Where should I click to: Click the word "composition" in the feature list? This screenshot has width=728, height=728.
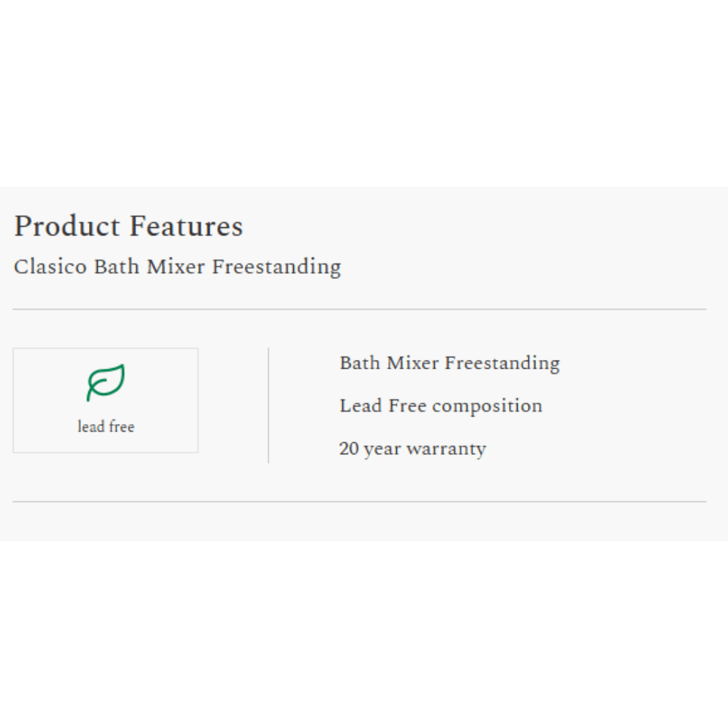click(487, 406)
